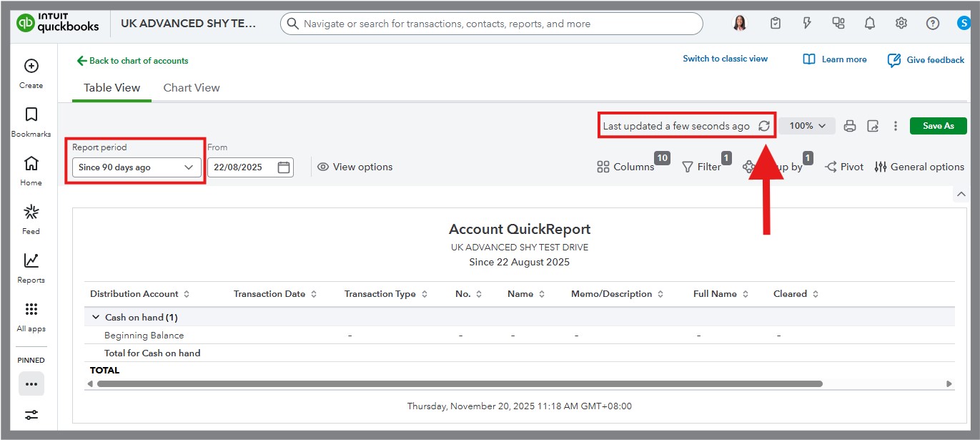
Task: Sort by Name column
Action: click(x=527, y=294)
